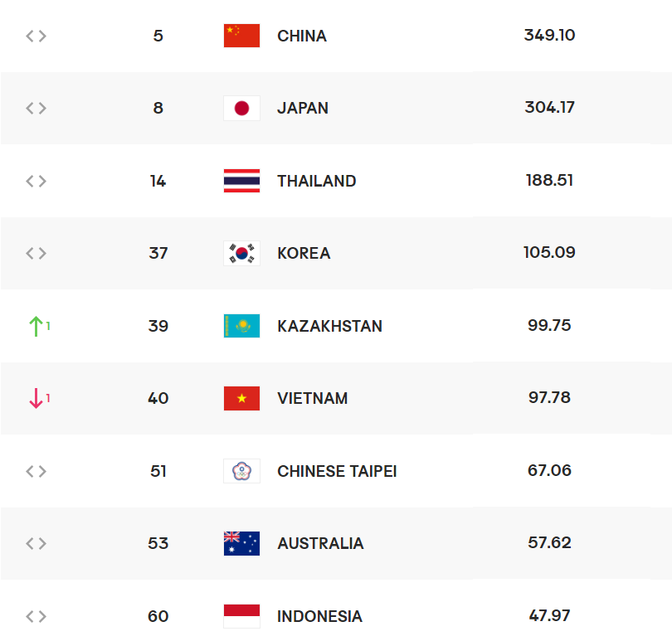Click the Chinese Taipei flag icon
The height and width of the screenshot is (641, 672).
(x=241, y=471)
